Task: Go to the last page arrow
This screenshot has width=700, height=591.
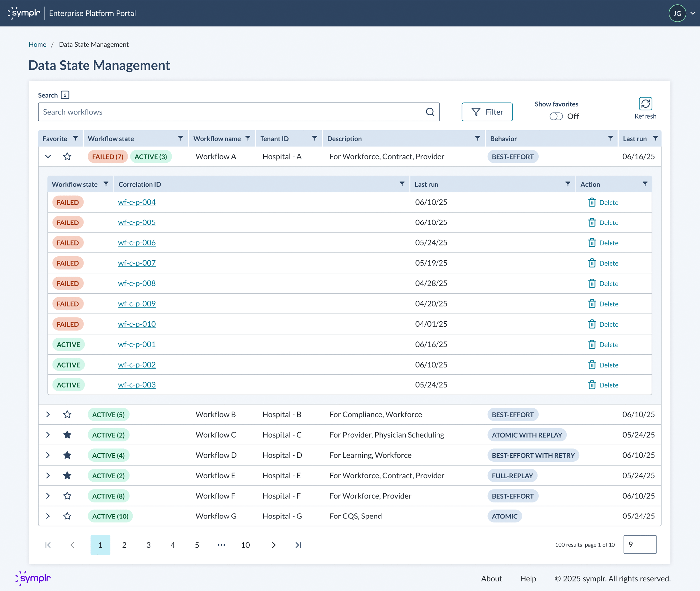Action: (298, 545)
